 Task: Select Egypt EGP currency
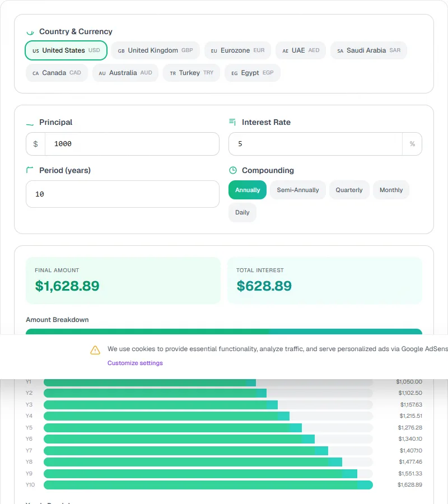coord(253,73)
